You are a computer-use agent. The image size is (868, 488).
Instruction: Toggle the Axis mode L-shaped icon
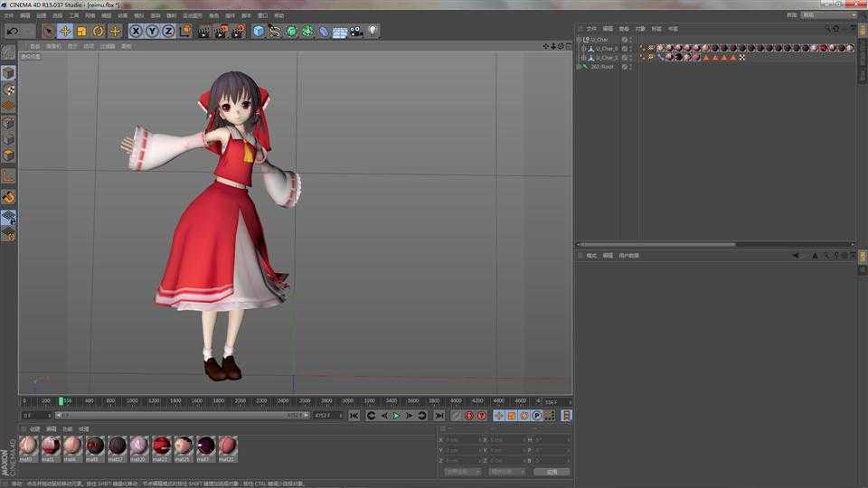[x=8, y=177]
